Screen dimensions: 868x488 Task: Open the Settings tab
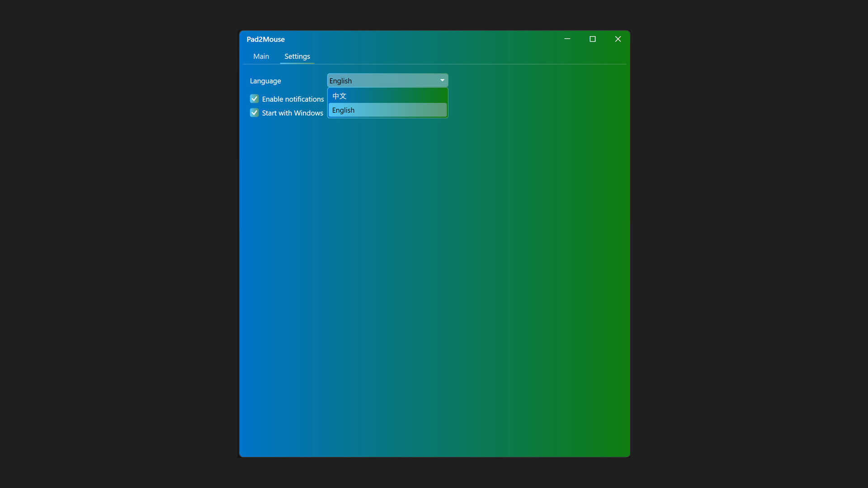[297, 56]
